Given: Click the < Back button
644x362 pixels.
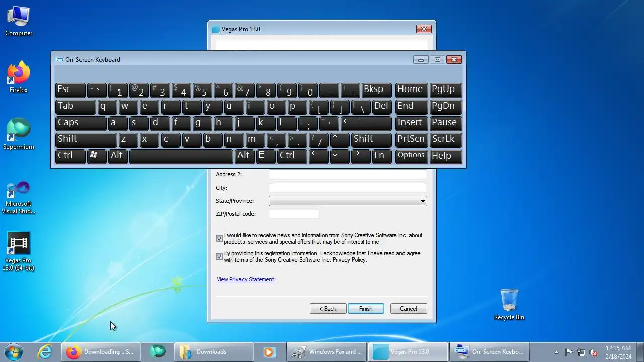Looking at the screenshot, I should (x=328, y=309).
